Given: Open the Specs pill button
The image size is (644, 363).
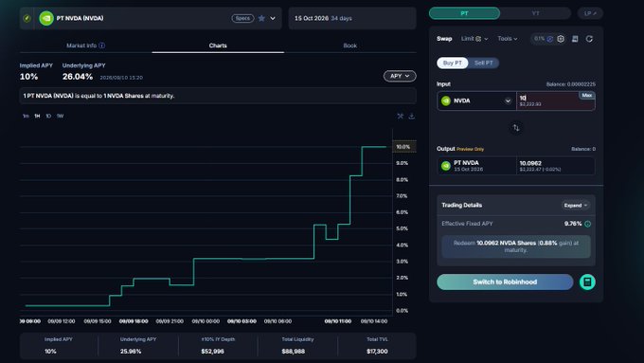Looking at the screenshot, I should coord(242,18).
